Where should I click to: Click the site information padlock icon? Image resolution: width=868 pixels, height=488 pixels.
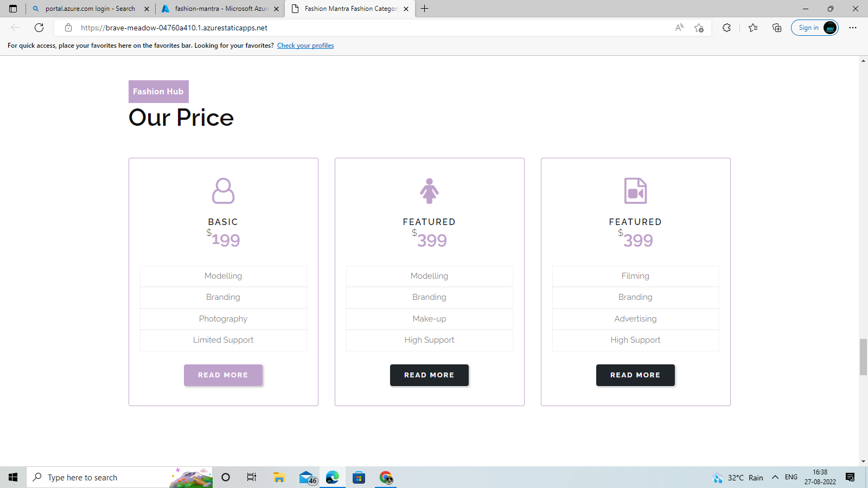(x=68, y=28)
